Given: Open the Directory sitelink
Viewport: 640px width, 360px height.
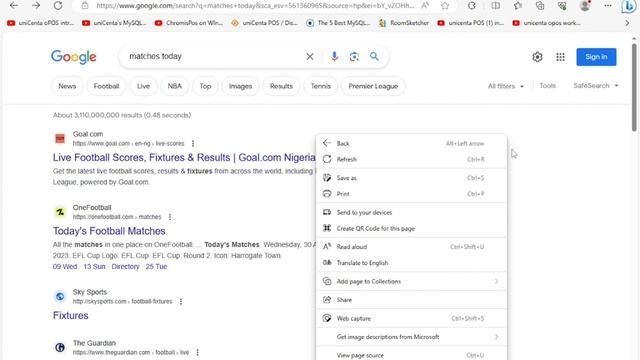Looking at the screenshot, I should click(125, 267).
